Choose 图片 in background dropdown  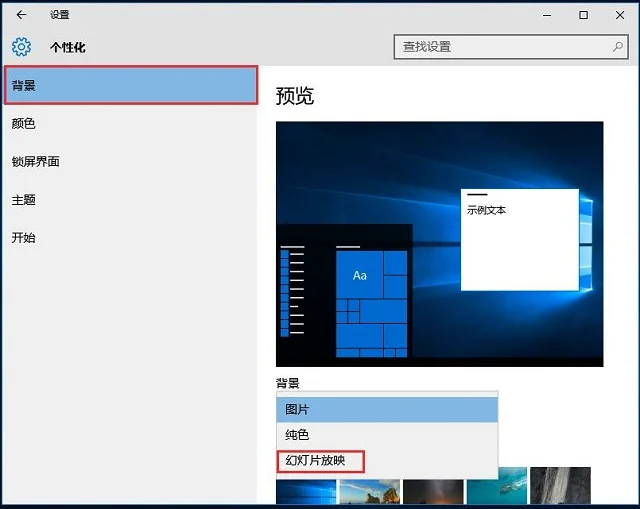387,409
